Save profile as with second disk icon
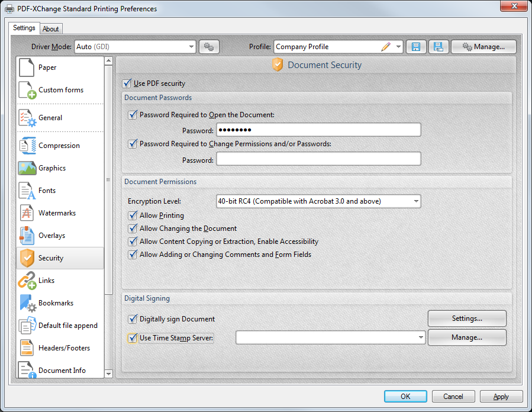 [x=439, y=47]
